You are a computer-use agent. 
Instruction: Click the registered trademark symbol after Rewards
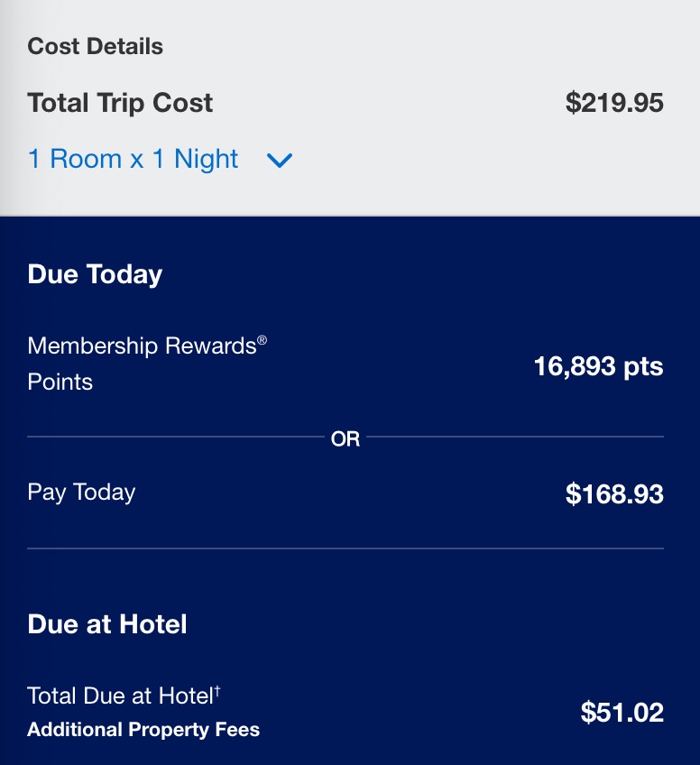(x=262, y=340)
